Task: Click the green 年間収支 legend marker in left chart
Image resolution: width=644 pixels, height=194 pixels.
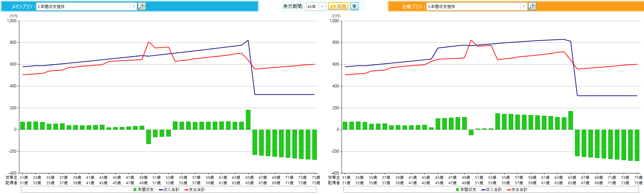Action: coord(135,190)
